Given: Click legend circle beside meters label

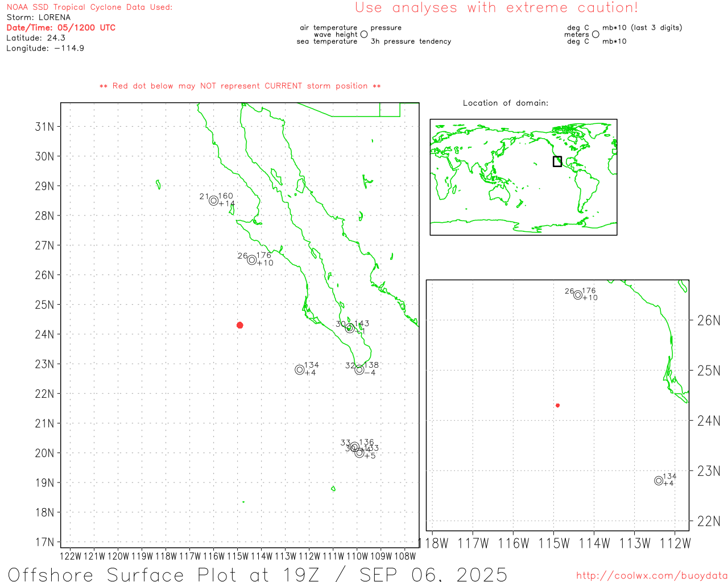Looking at the screenshot, I should coord(595,34).
